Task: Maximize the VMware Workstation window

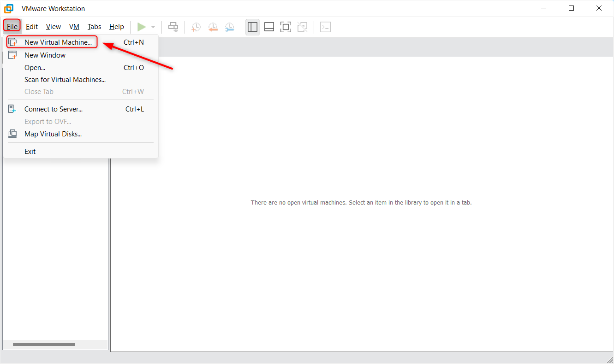Action: click(572, 8)
